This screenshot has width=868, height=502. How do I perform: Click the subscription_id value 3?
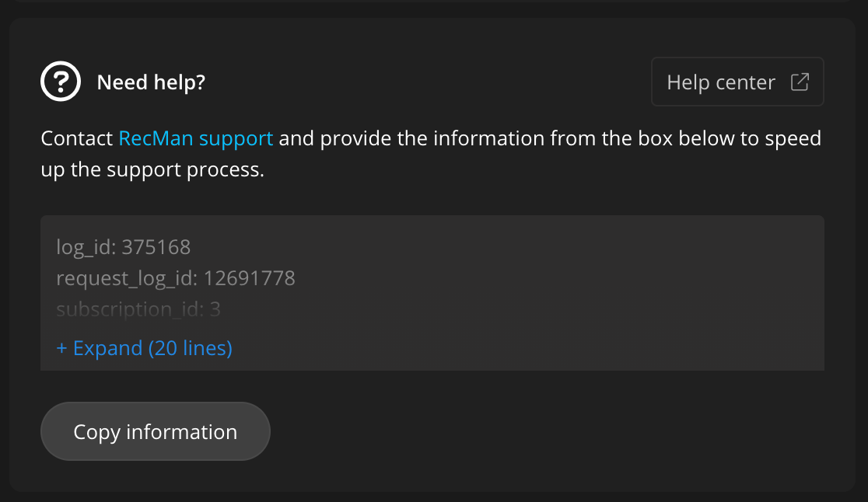click(x=215, y=309)
